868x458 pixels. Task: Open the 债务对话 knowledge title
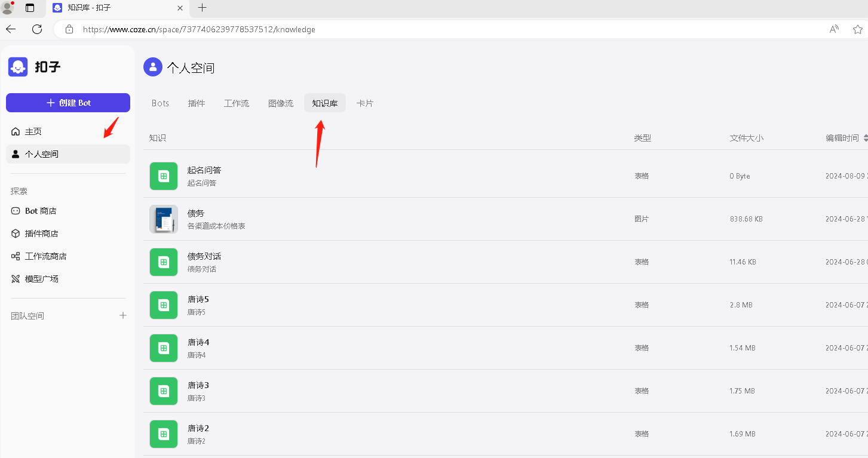click(204, 256)
